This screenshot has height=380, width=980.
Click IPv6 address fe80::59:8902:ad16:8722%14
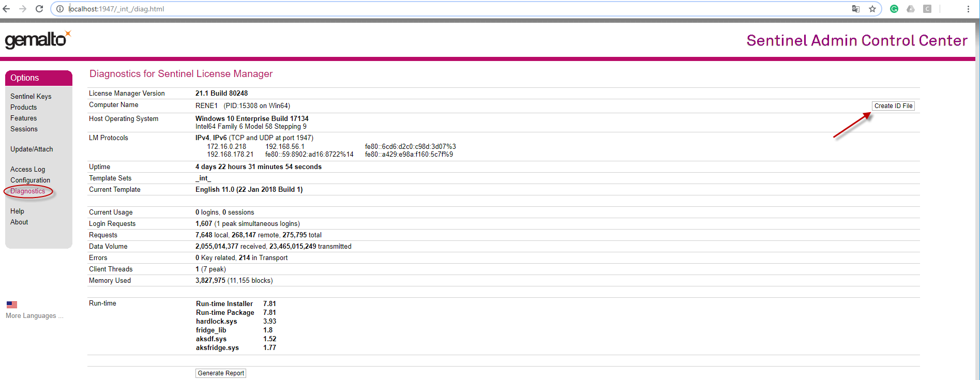click(309, 154)
